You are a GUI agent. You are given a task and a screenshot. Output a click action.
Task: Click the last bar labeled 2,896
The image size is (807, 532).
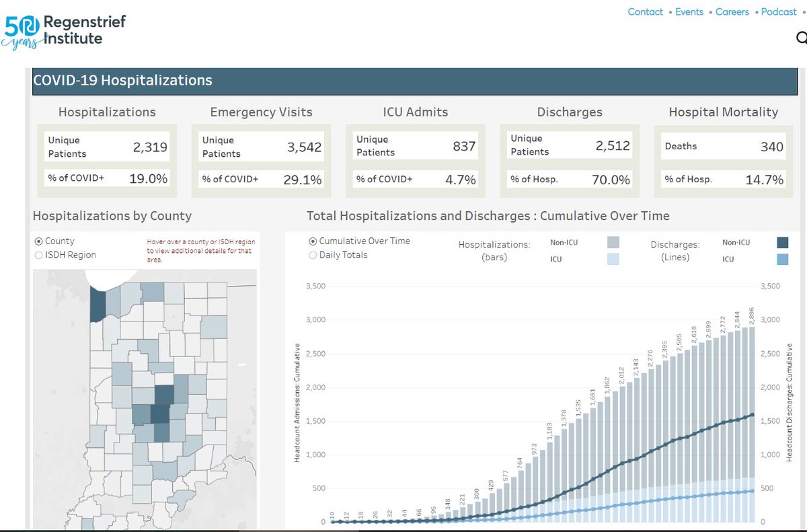(751, 424)
